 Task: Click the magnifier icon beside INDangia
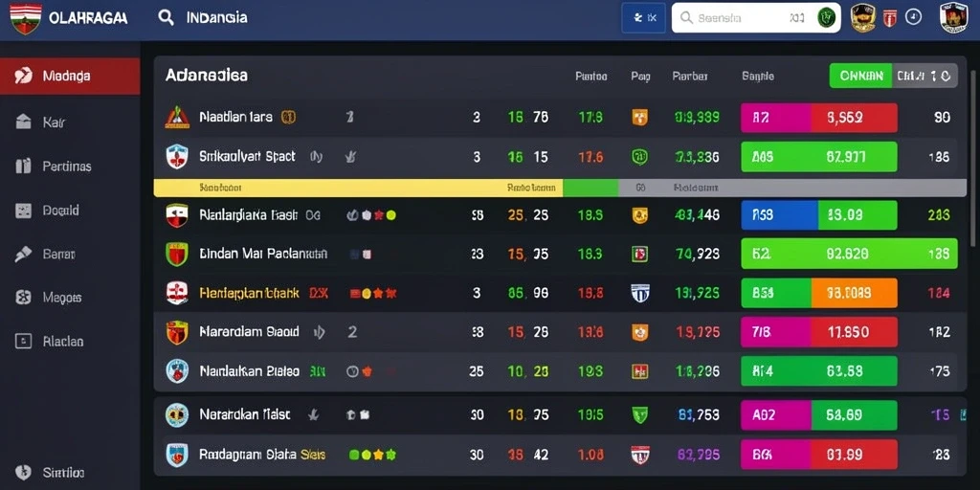(166, 17)
